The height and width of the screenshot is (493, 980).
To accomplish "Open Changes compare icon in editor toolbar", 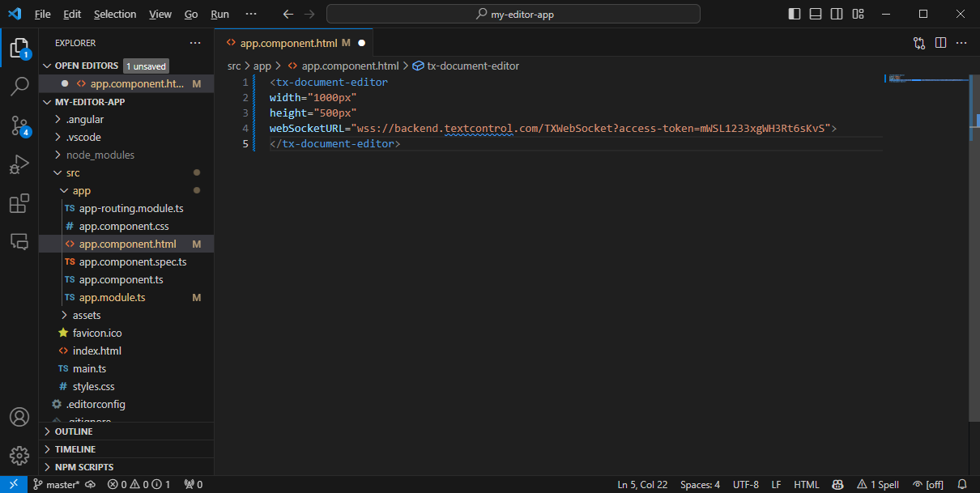I will coord(919,43).
